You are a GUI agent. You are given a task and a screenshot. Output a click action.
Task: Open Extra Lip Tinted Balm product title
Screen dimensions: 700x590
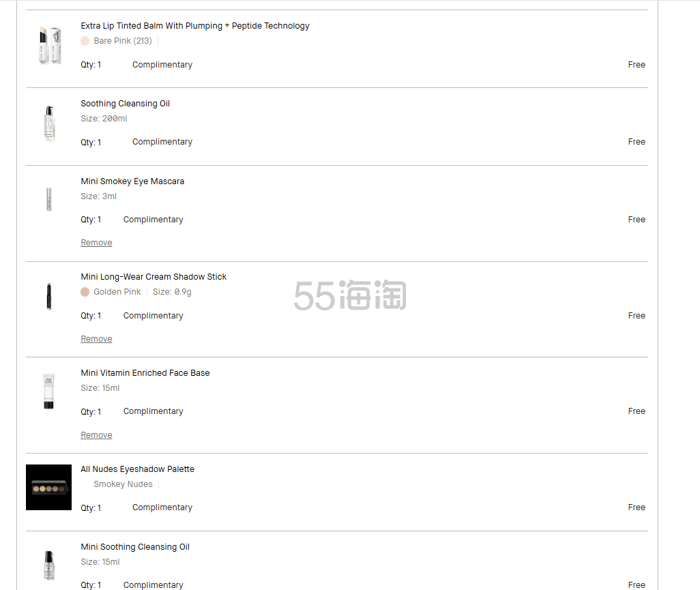click(x=195, y=26)
